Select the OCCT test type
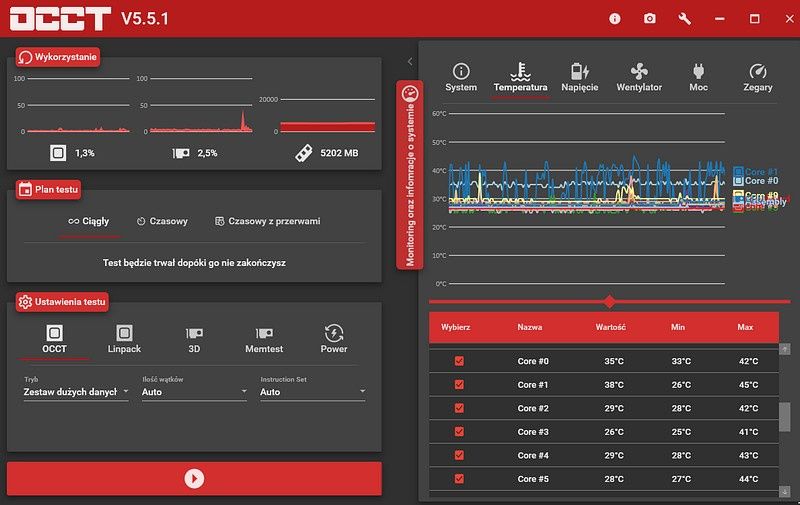This screenshot has width=800, height=505. point(54,339)
